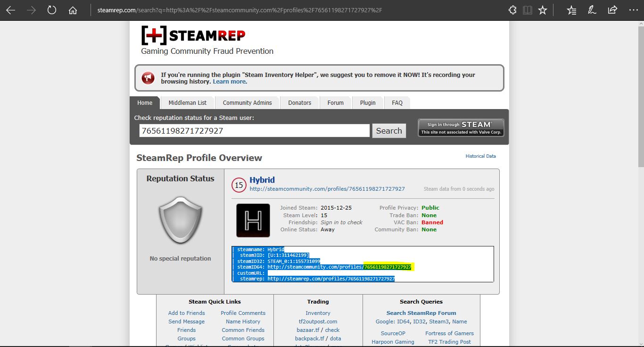
Task: Click the dota link beside backpack.tf
Action: [335, 339]
